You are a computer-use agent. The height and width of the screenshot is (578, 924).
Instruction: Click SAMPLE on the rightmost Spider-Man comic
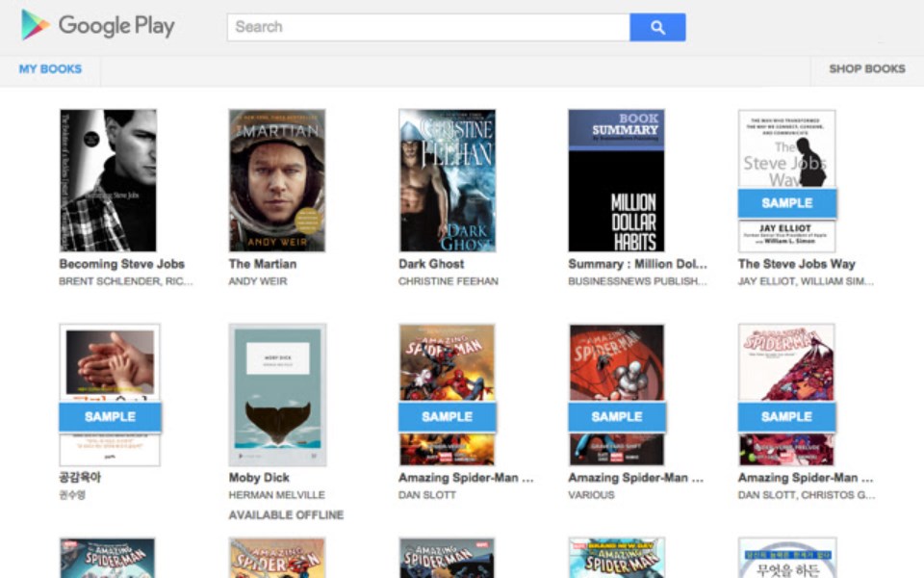tap(786, 416)
